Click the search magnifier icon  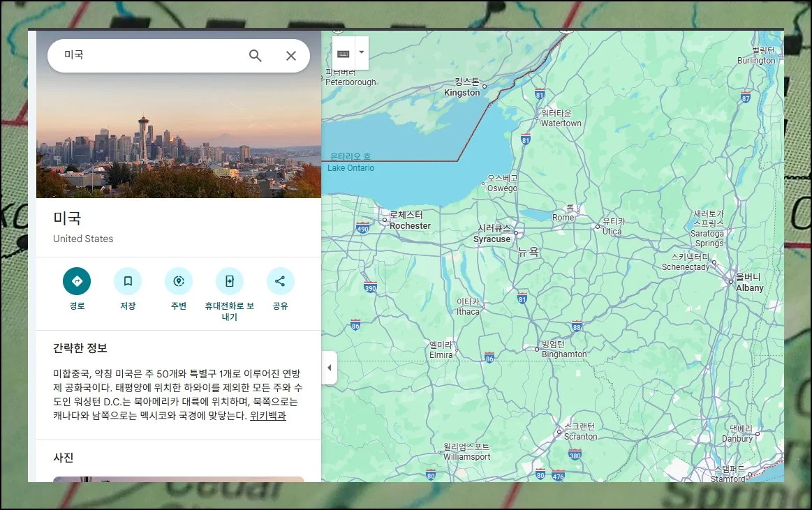pos(256,56)
